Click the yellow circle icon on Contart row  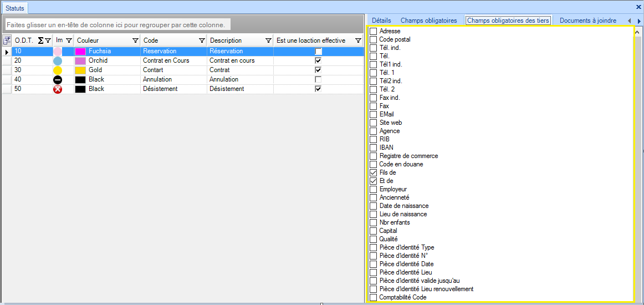(58, 70)
